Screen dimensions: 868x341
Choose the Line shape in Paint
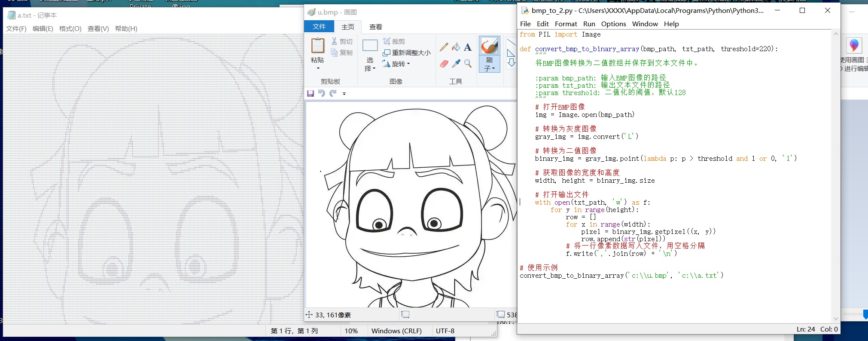click(511, 42)
